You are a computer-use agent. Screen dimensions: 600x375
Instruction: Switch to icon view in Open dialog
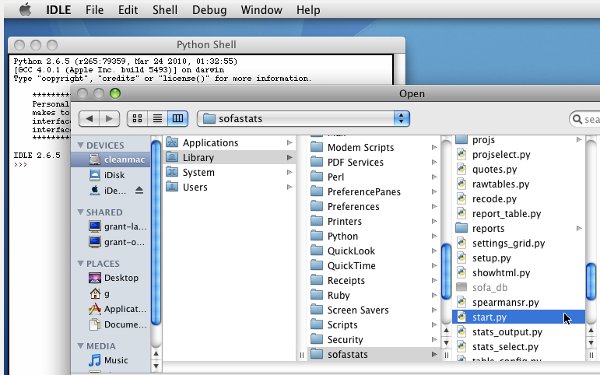coord(137,118)
